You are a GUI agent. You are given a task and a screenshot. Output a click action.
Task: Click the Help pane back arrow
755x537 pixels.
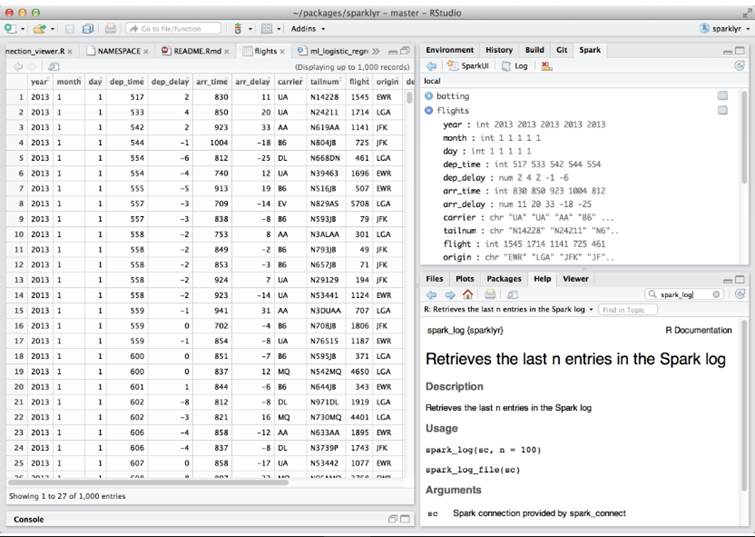click(x=431, y=294)
